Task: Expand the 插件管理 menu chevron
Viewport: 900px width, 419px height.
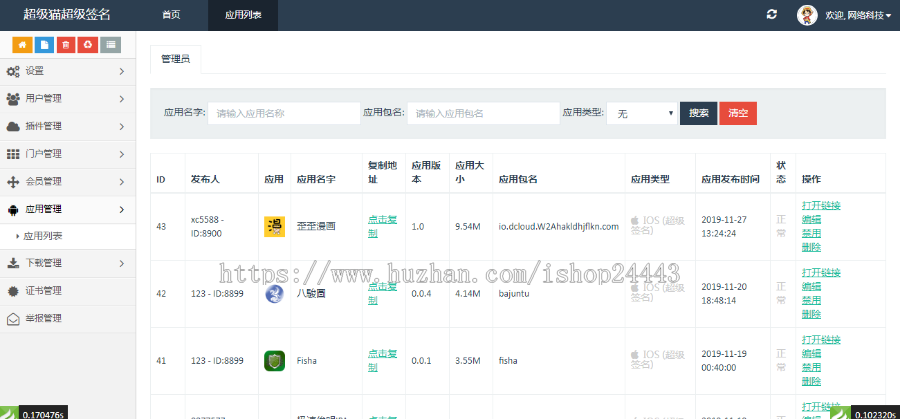Action: click(x=122, y=126)
